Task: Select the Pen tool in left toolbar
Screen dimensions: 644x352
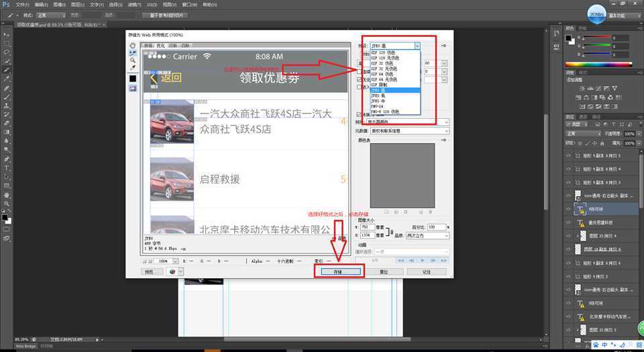Action: coord(6,159)
